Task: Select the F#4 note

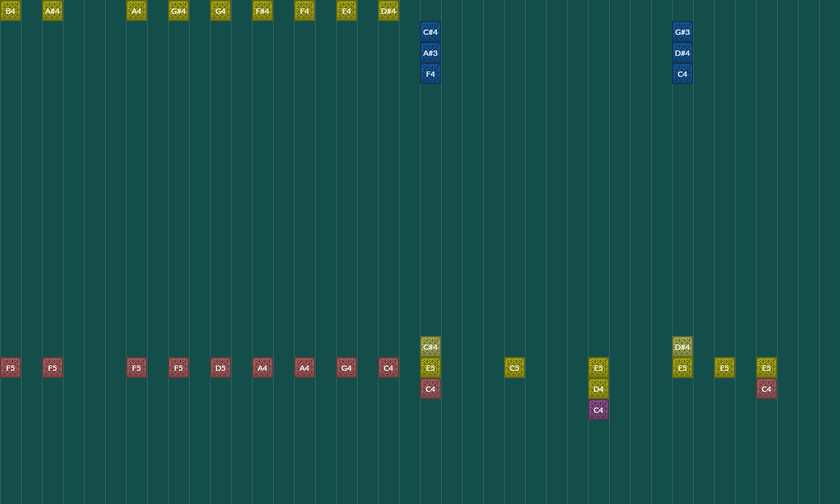Action: point(262,10)
